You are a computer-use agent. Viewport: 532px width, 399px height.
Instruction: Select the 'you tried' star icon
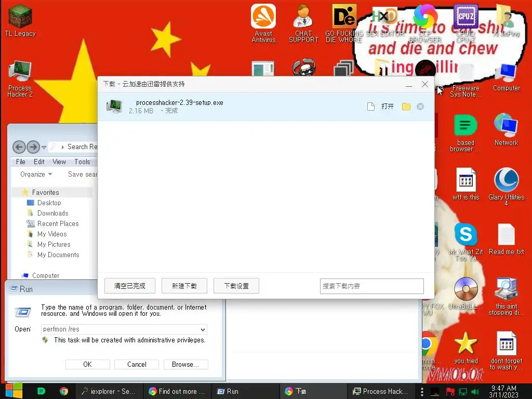[465, 348]
